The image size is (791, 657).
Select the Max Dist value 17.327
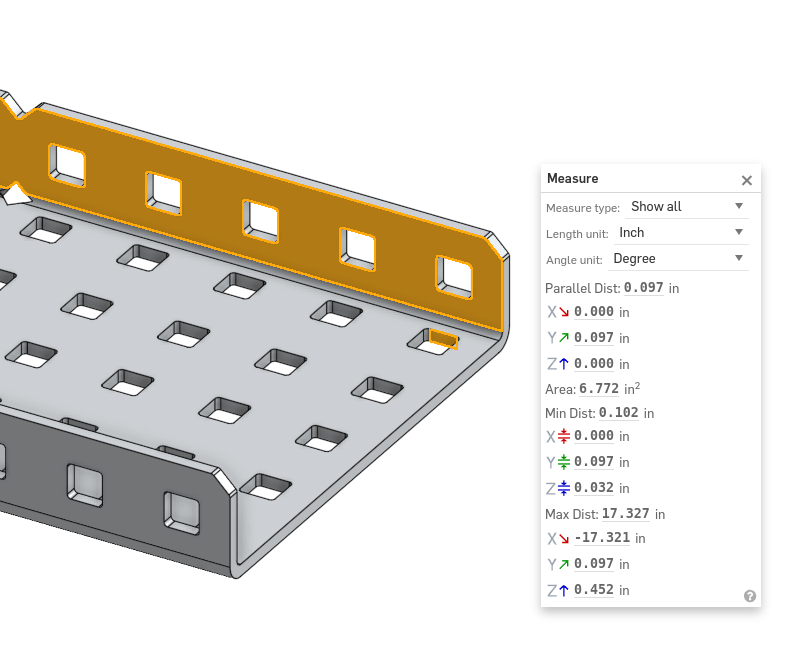point(626,514)
